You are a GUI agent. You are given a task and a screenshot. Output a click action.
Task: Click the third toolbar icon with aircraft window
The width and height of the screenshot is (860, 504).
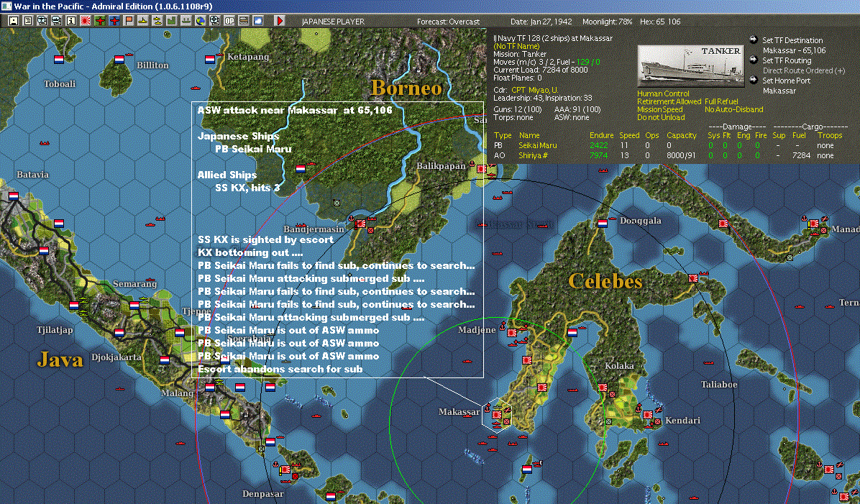click(42, 21)
